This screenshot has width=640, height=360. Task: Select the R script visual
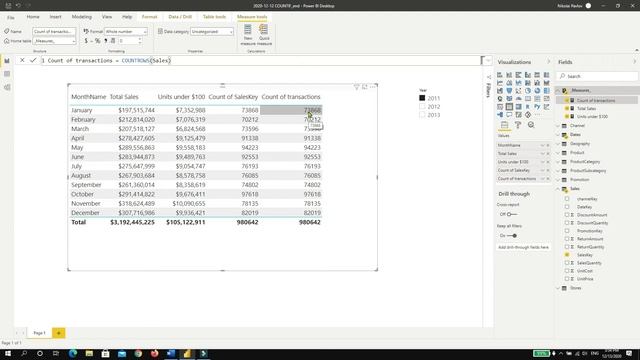coord(528,107)
